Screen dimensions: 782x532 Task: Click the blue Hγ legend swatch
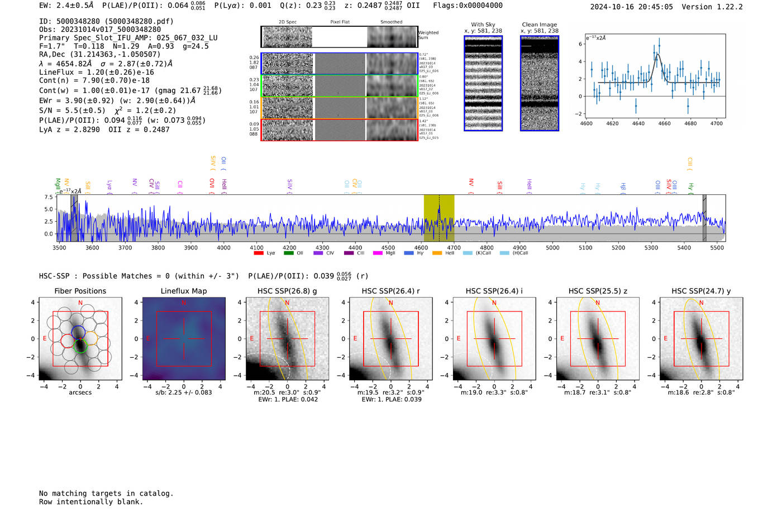coord(408,253)
